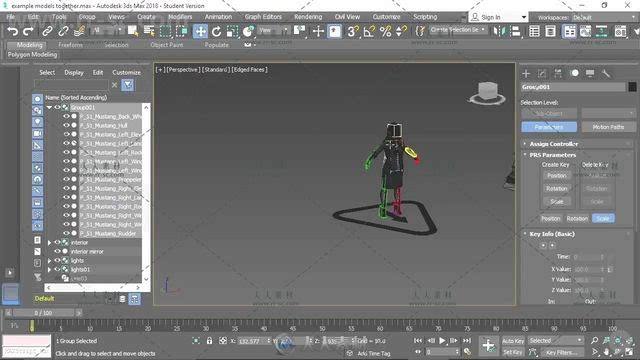Viewport: 640px width, 360px height.
Task: Click the time slider showing 0 / 100
Action: (43, 313)
